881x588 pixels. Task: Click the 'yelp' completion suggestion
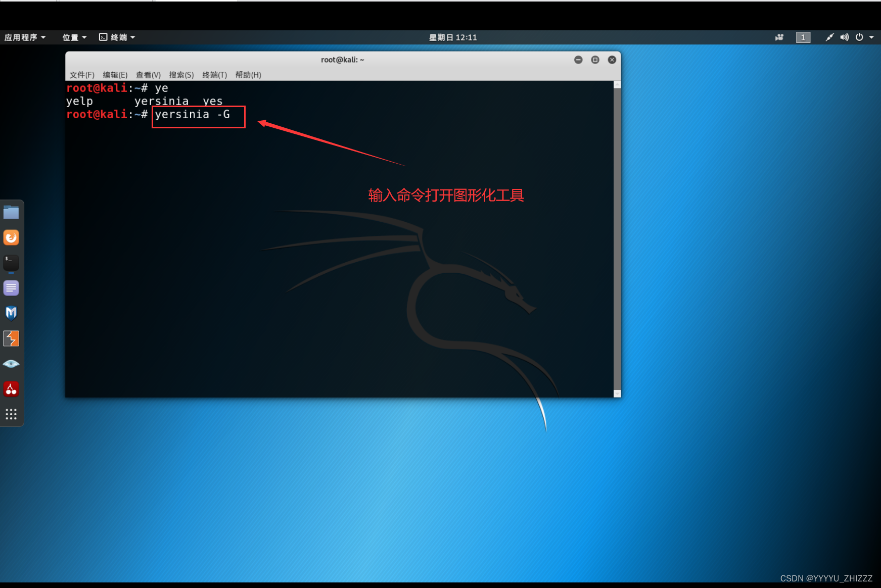[x=79, y=102]
